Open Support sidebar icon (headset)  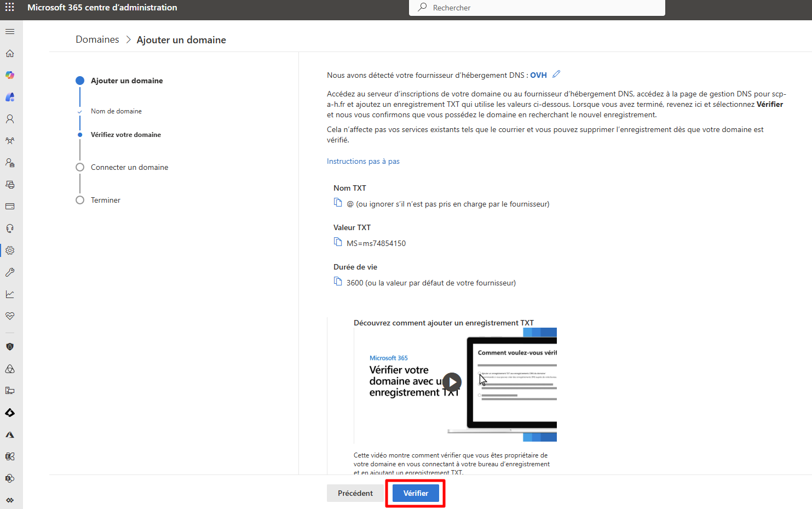pyautogui.click(x=10, y=228)
